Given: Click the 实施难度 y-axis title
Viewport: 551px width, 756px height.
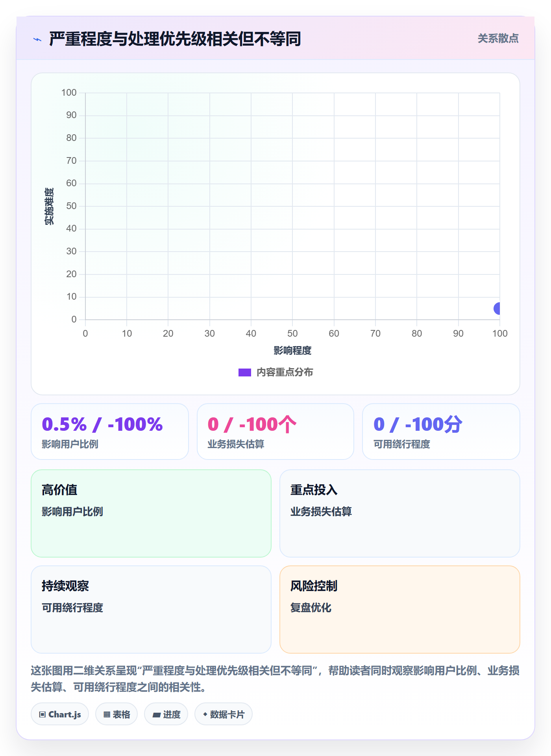Looking at the screenshot, I should [49, 206].
